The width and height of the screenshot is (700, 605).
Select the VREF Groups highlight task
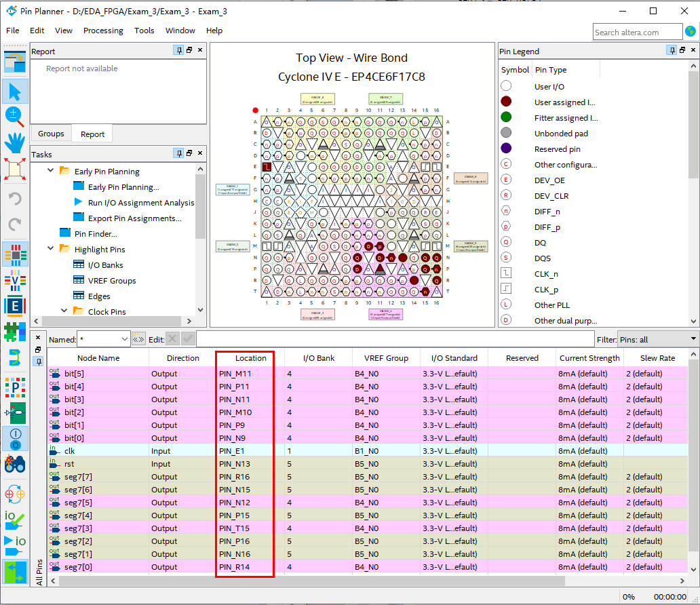[112, 281]
